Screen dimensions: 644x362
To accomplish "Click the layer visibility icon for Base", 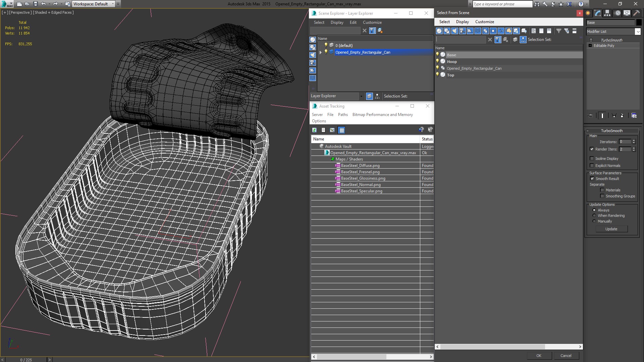I will click(437, 54).
